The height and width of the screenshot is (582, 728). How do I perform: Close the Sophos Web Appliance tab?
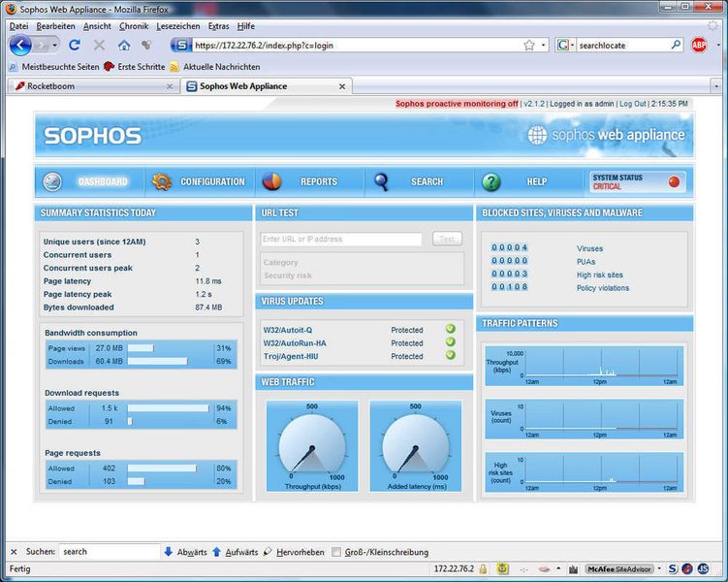pos(342,86)
